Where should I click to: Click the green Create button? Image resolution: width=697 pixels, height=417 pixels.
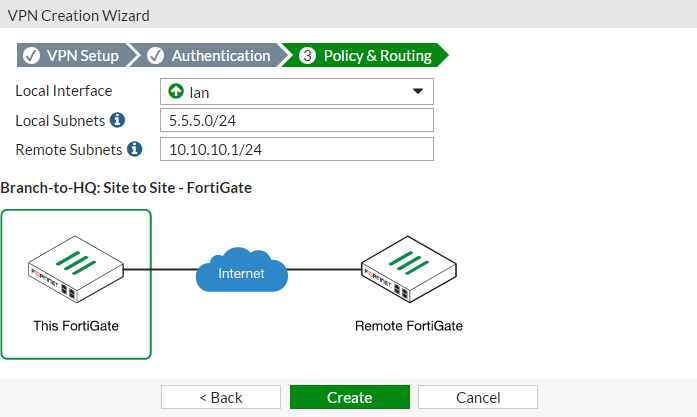click(350, 397)
